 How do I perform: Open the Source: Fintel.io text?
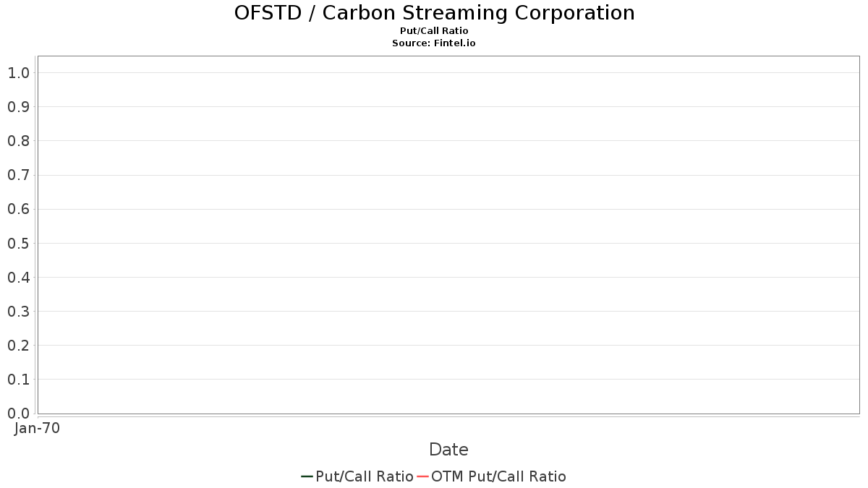[x=434, y=43]
